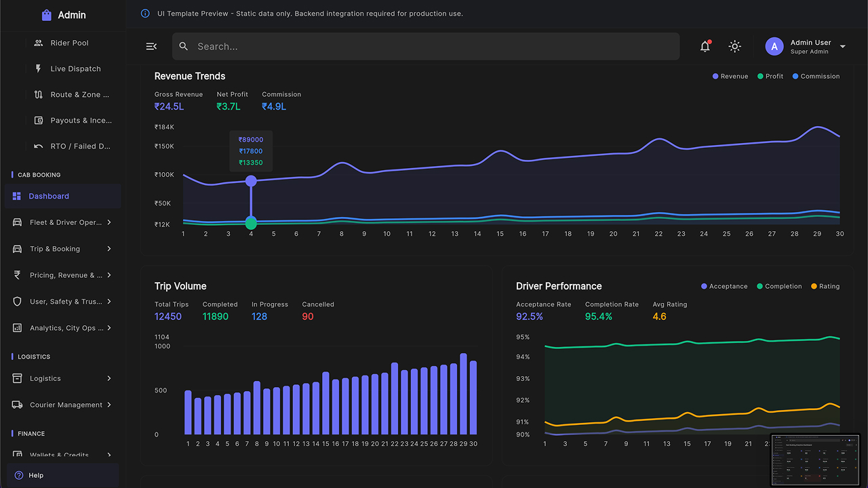Open the Dashboard menu item

[x=62, y=196]
